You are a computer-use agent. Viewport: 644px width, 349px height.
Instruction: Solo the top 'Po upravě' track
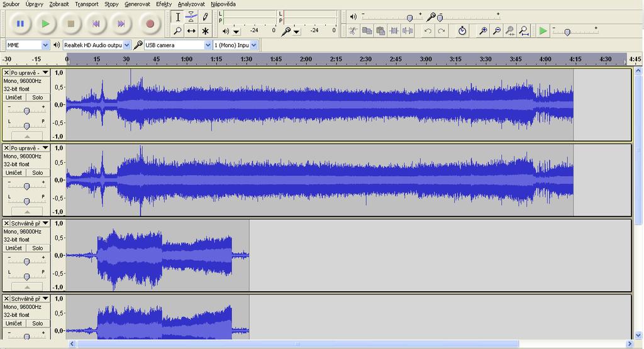point(37,97)
